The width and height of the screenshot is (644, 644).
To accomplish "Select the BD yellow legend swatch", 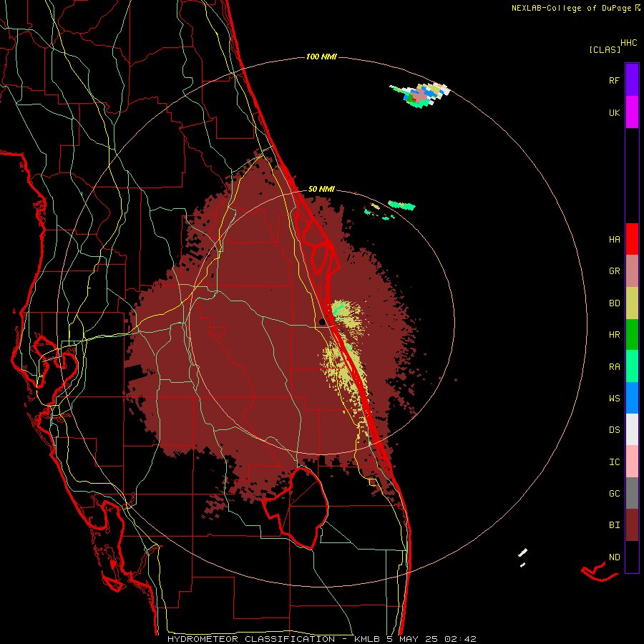I will coord(632,303).
